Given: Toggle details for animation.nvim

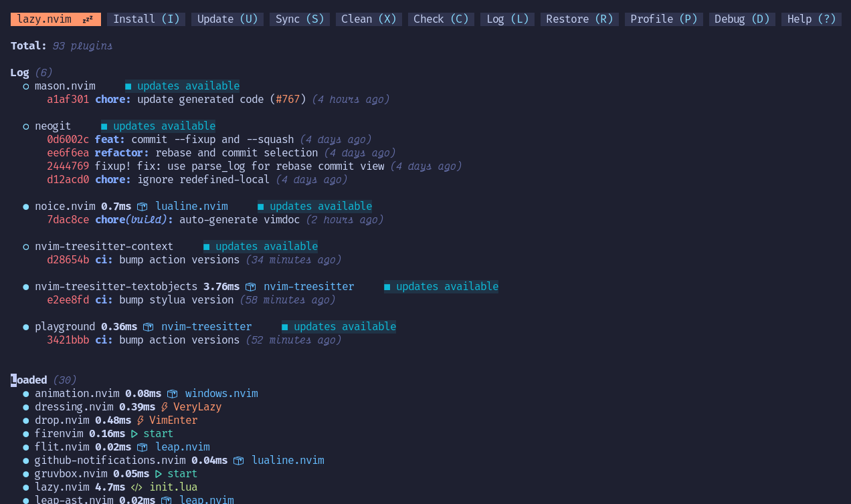Looking at the screenshot, I should pos(25,393).
